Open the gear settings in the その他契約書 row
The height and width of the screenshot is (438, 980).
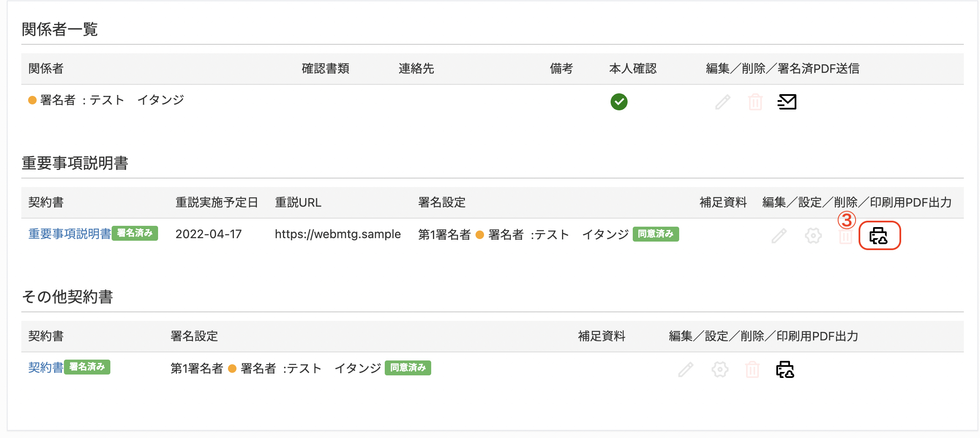point(720,369)
